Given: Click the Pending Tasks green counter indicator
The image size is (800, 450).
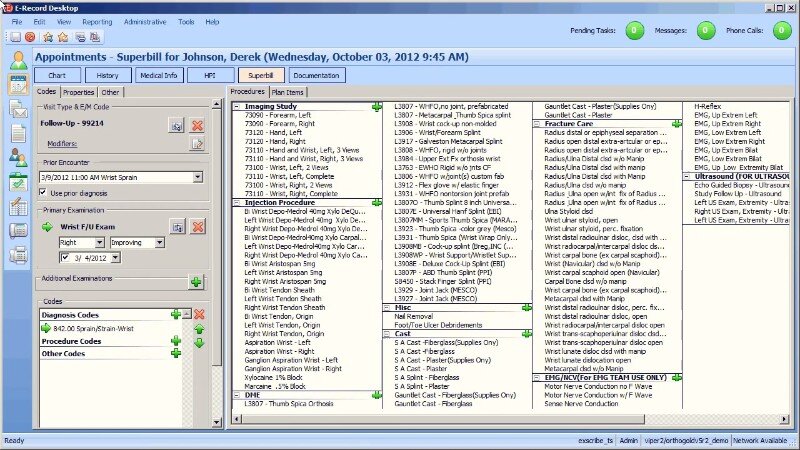Looking at the screenshot, I should pos(634,31).
